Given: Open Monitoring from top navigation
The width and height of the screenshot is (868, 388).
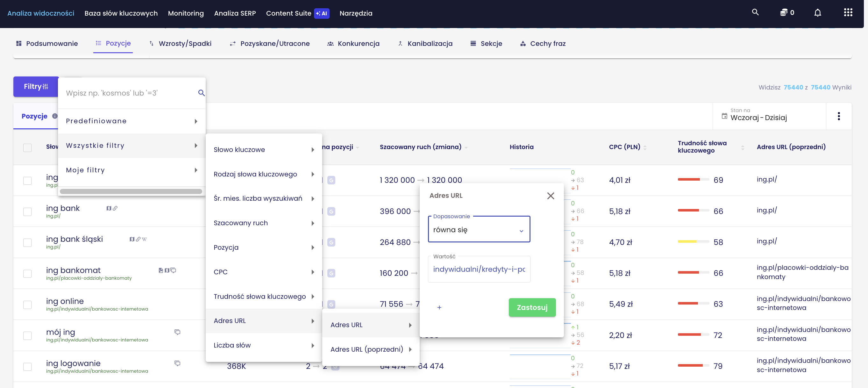Looking at the screenshot, I should click(x=186, y=13).
